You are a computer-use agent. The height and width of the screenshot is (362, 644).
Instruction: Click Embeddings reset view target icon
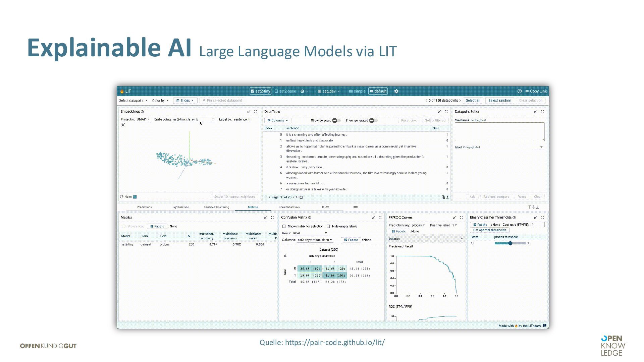tap(123, 125)
